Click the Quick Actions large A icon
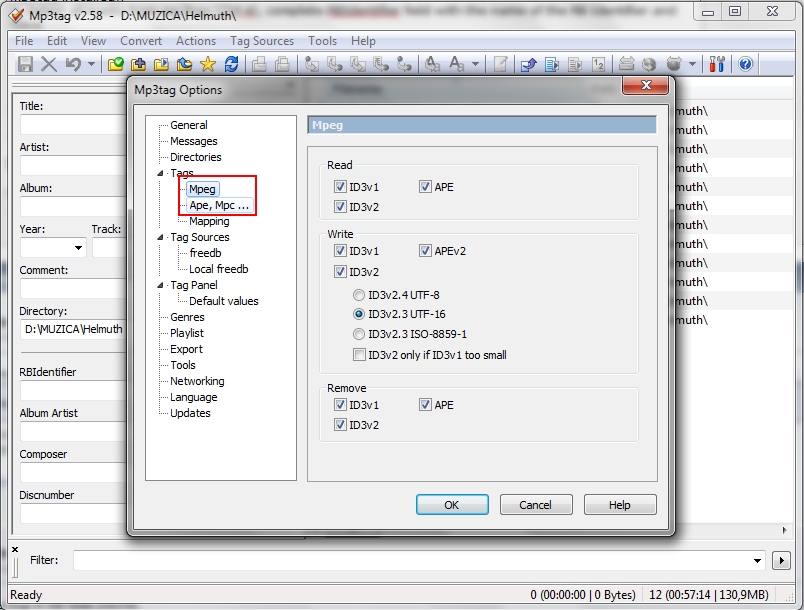This screenshot has height=610, width=804. (456, 64)
